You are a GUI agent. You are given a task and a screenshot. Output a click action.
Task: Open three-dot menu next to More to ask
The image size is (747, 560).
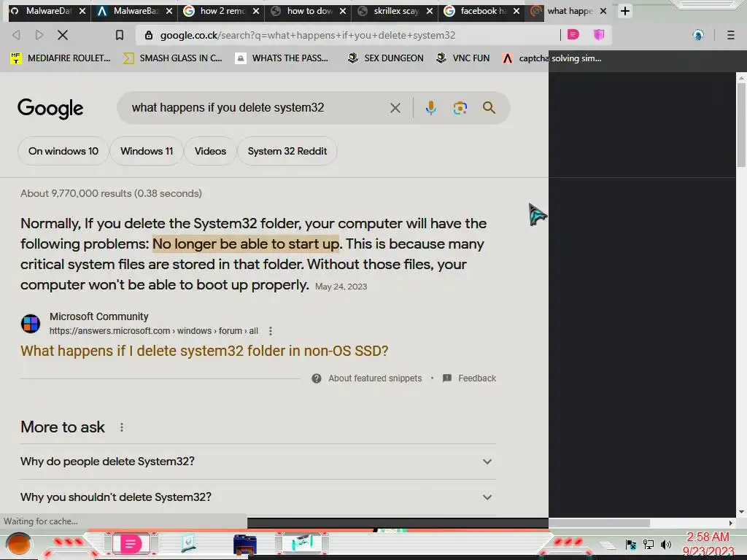(x=122, y=427)
